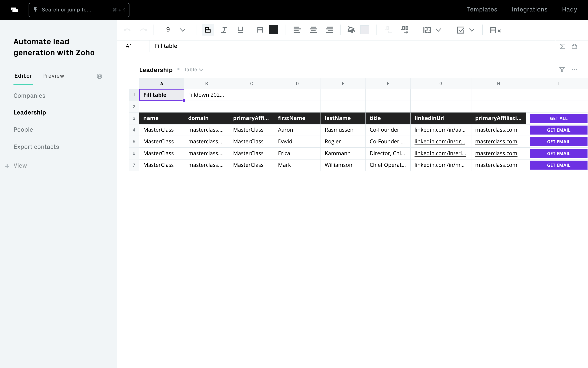Click the integrations puzzle icon in formula bar
Image resolution: width=588 pixels, height=368 pixels.
tap(574, 46)
